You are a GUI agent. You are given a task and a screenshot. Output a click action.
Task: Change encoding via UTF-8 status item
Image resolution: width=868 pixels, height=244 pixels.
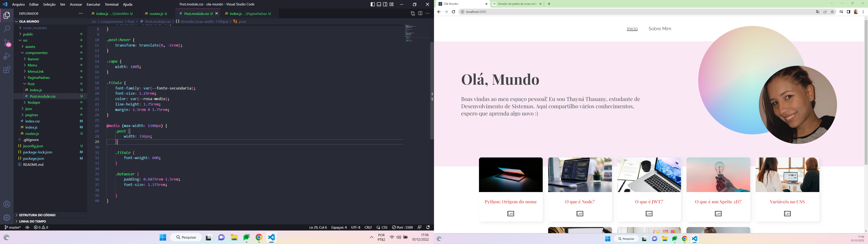[356, 228]
